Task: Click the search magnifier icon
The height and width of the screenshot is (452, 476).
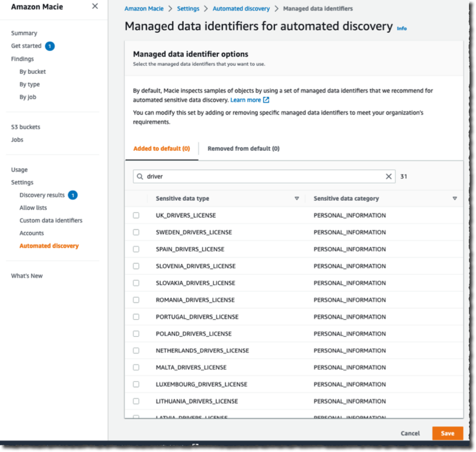Action: point(140,177)
